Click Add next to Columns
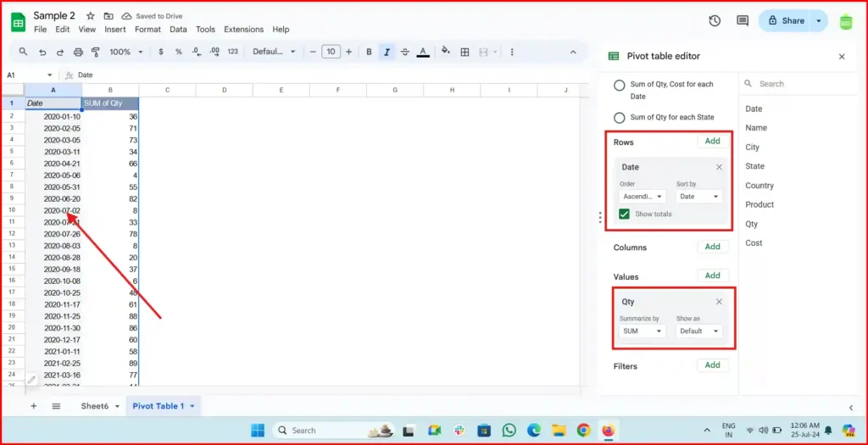 point(712,247)
